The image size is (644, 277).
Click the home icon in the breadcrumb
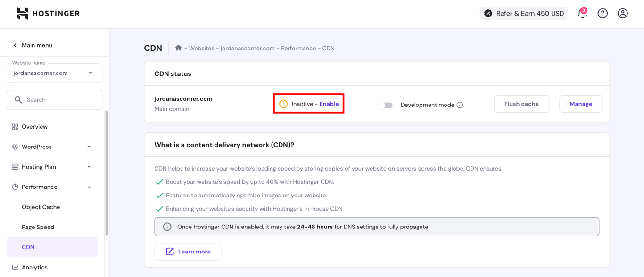[178, 48]
